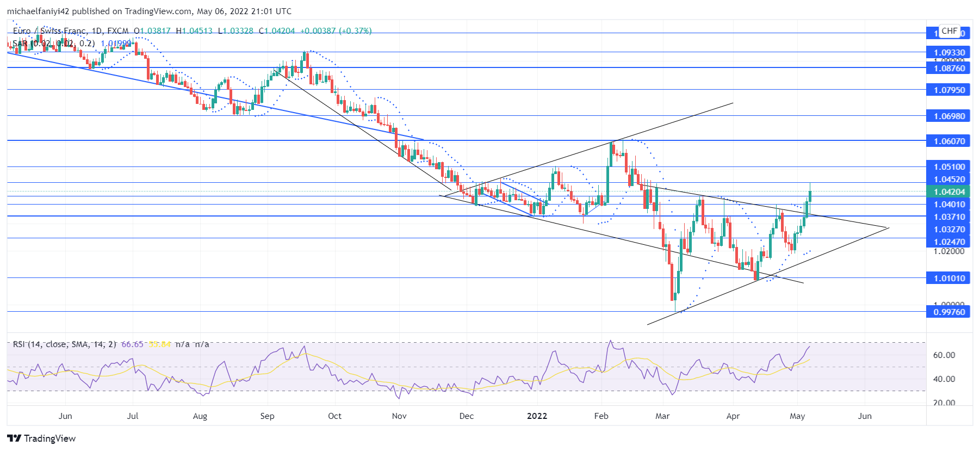Select the 1.03270 price level label

point(948,230)
